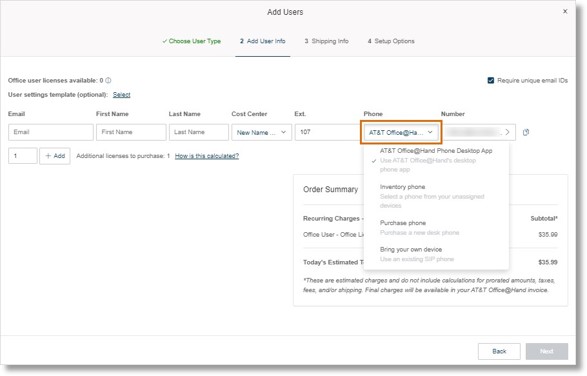Image resolution: width=587 pixels, height=376 pixels.
Task: Select Inventory phone option
Action: [436, 196]
